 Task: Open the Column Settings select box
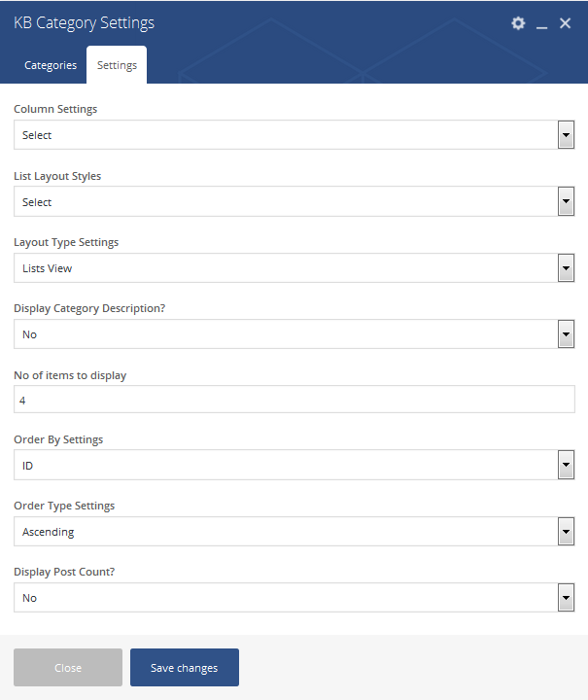point(294,135)
